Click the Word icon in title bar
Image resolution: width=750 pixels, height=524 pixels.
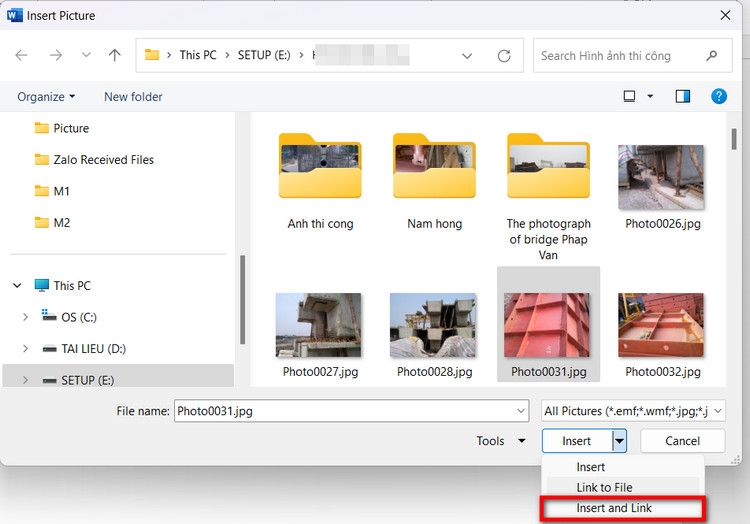(14, 15)
